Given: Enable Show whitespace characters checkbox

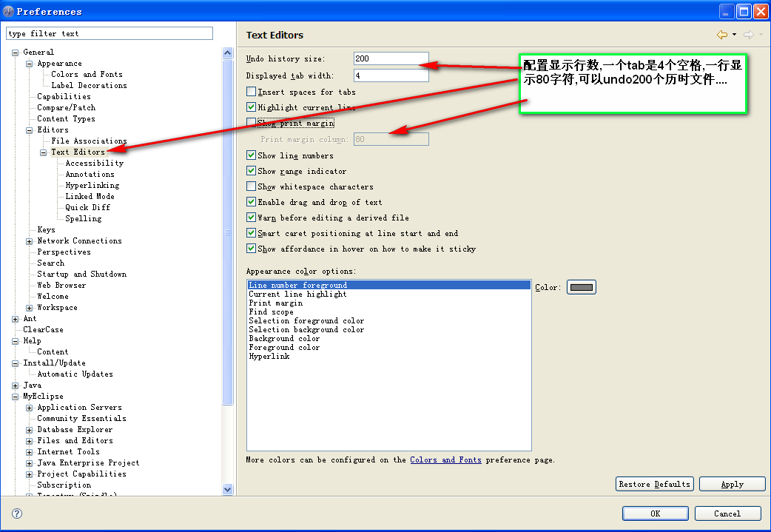Looking at the screenshot, I should 252,186.
